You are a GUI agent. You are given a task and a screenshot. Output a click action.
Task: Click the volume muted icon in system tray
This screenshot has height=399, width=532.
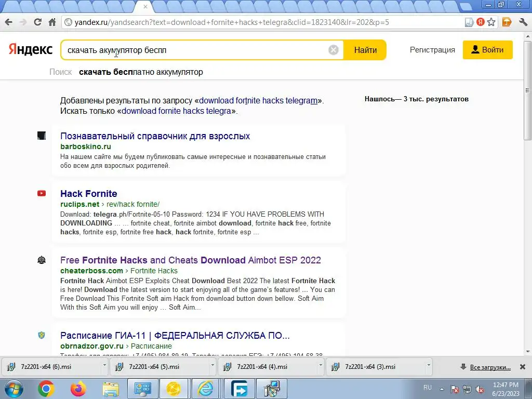click(480, 389)
